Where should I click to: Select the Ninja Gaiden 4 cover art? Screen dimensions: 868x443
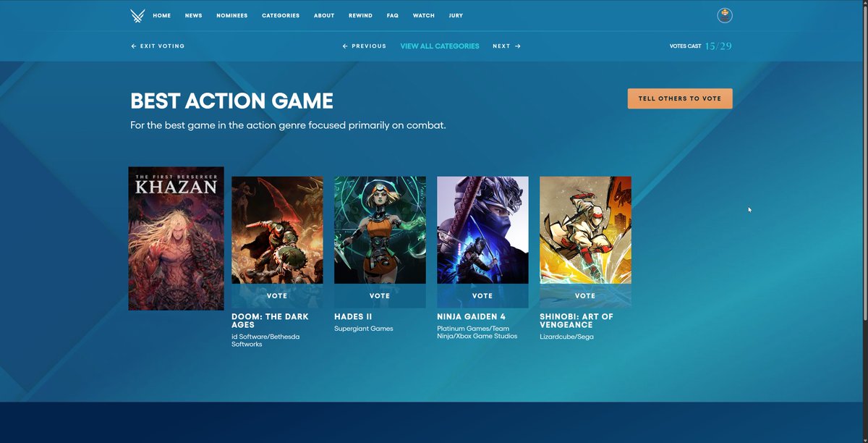coord(482,230)
